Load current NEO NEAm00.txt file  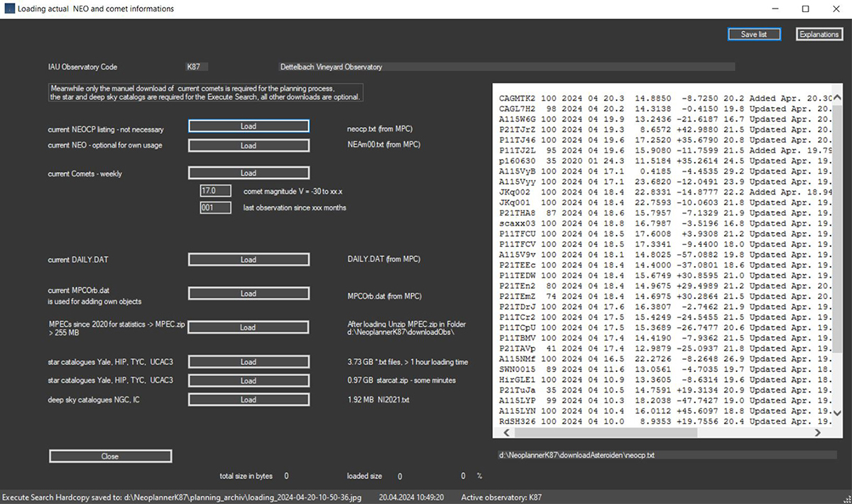coord(248,146)
